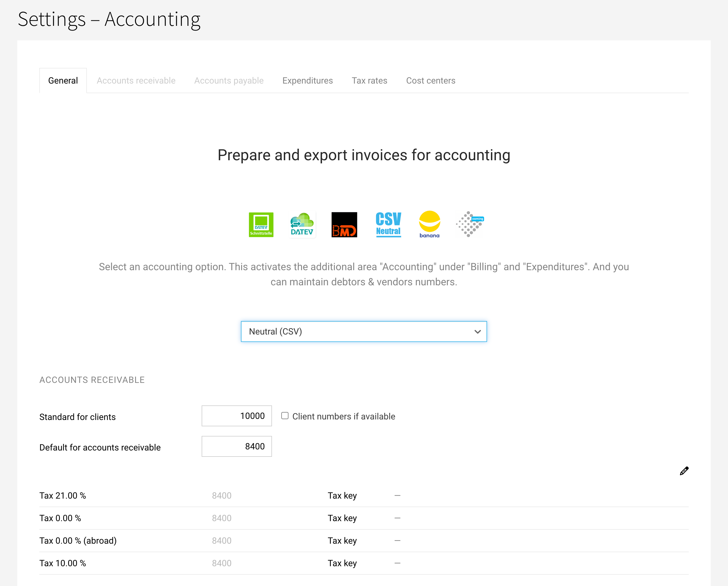Click 8400 value in Tax 10.00 % row

[221, 563]
